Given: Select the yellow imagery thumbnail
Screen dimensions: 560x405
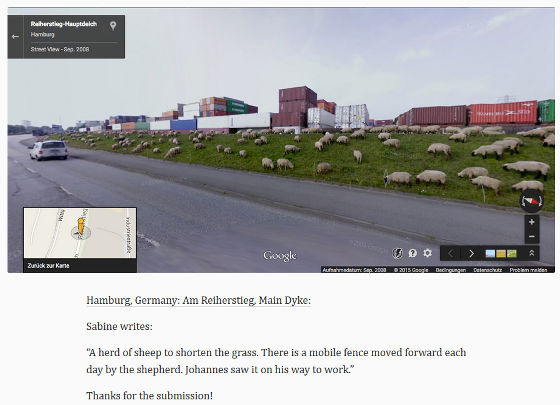Looking at the screenshot, I should pyautogui.click(x=501, y=254).
